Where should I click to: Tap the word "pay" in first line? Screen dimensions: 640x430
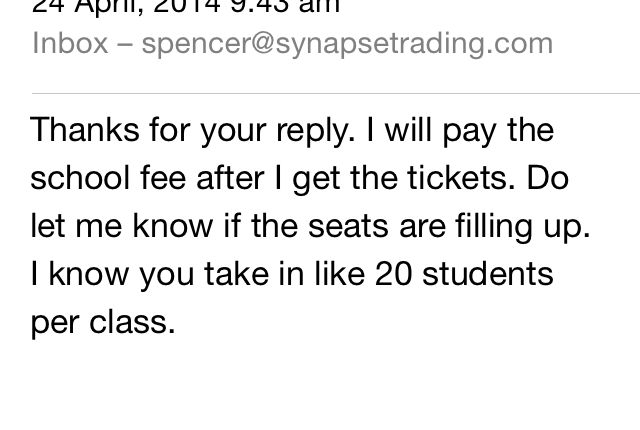[474, 130]
